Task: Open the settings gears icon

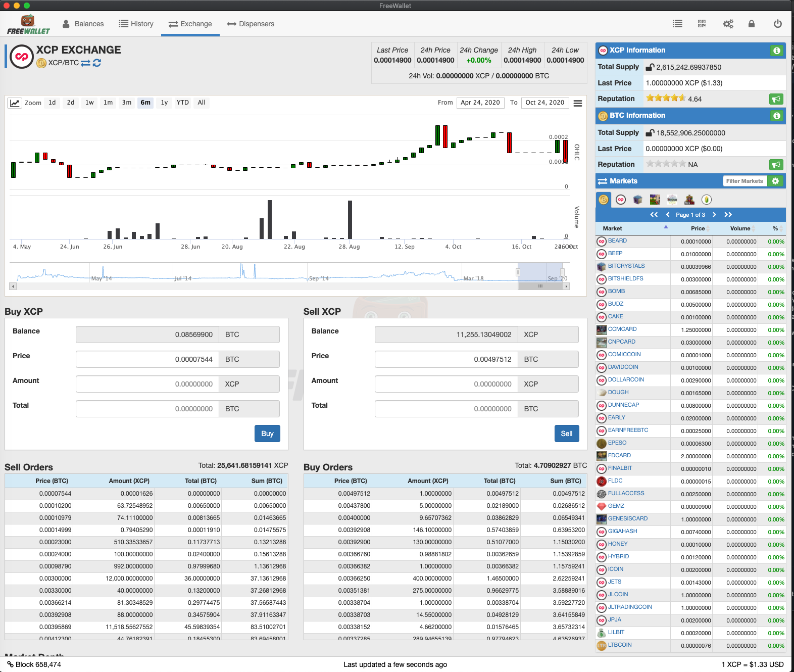Action: (x=728, y=24)
